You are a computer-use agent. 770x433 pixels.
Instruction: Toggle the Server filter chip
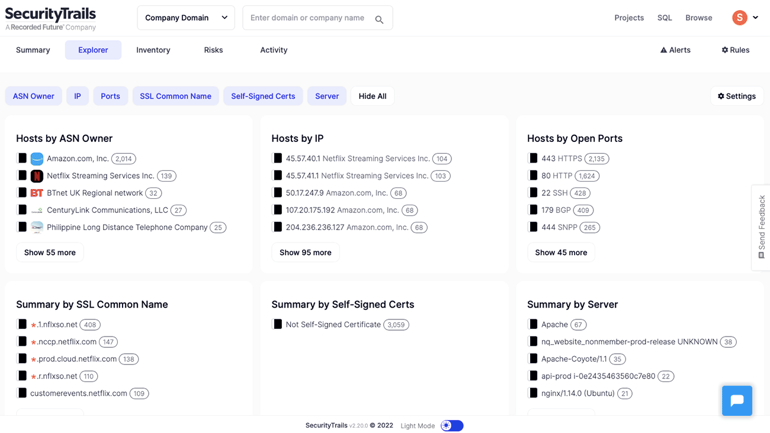pyautogui.click(x=327, y=96)
